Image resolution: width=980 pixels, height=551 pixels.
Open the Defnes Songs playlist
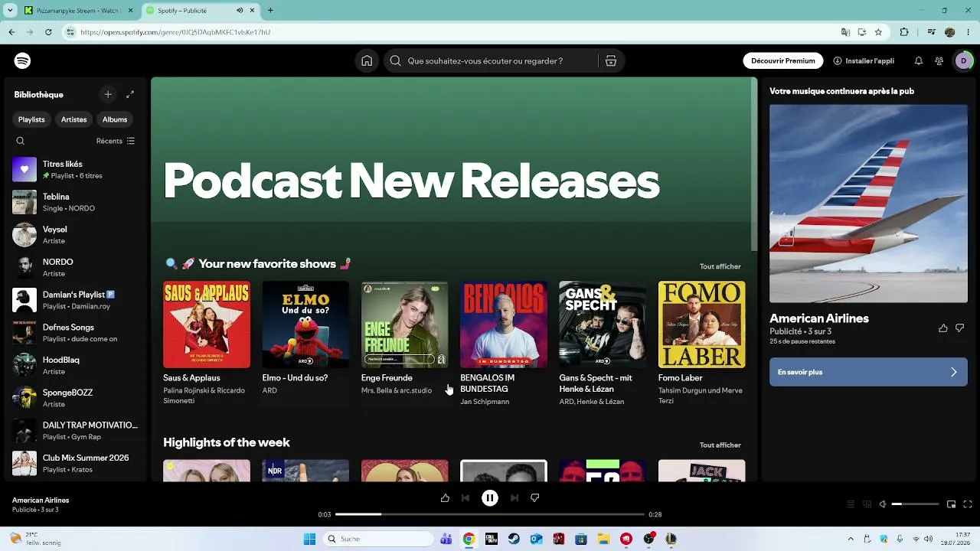[75, 333]
